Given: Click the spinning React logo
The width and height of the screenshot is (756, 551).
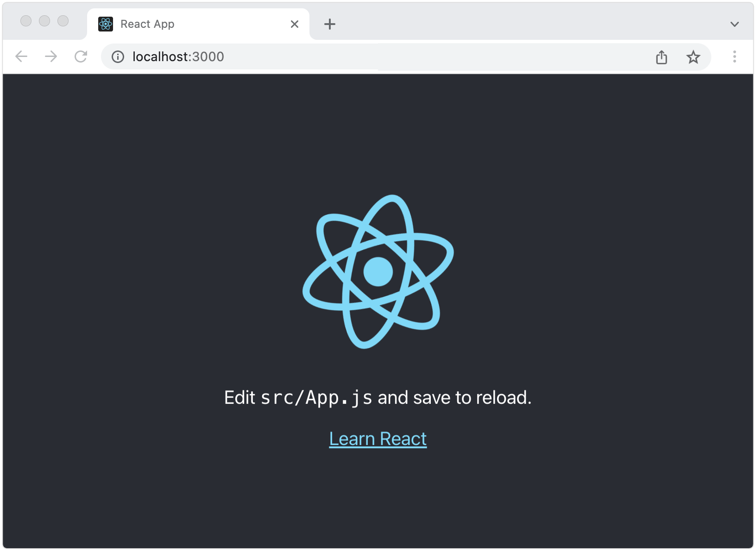Looking at the screenshot, I should [378, 271].
